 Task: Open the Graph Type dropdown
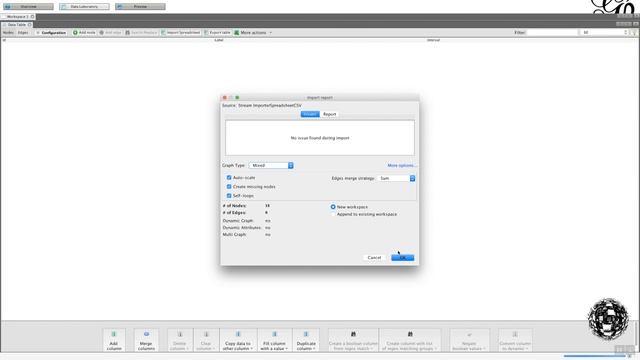coord(271,165)
